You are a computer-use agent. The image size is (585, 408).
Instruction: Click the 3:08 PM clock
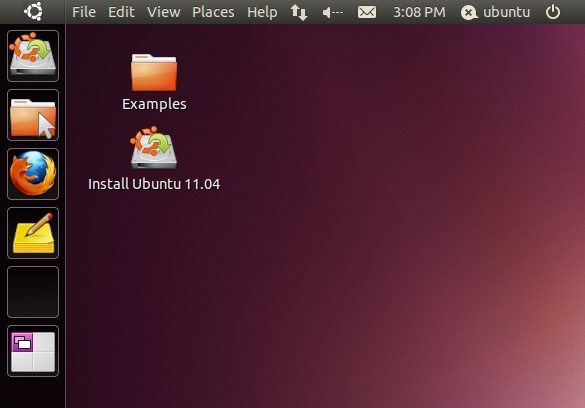(419, 12)
